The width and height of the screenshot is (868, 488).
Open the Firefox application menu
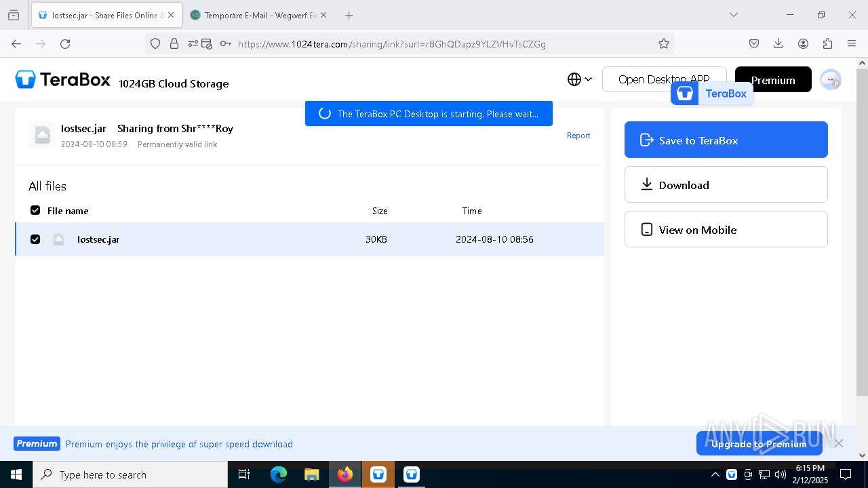tap(852, 43)
